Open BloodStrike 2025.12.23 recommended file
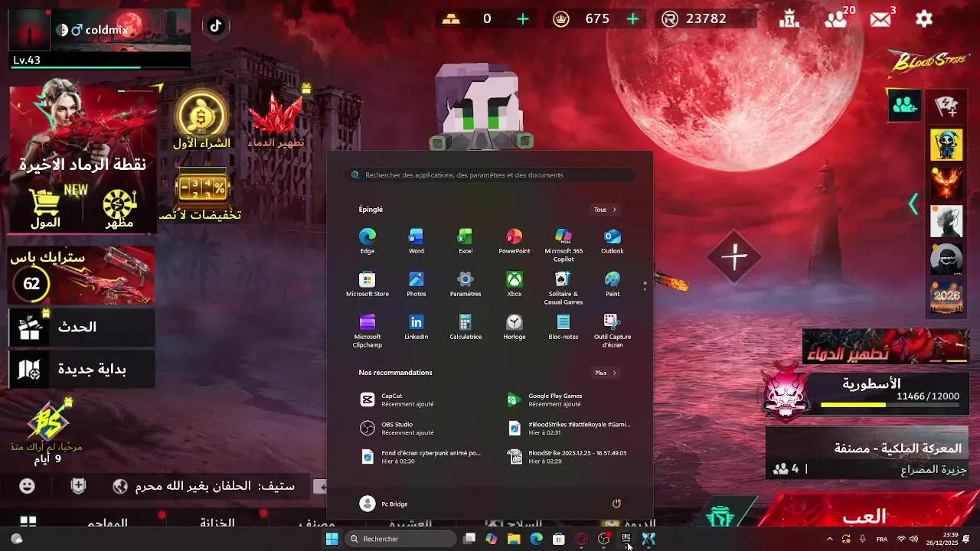The width and height of the screenshot is (980, 551). (570, 457)
